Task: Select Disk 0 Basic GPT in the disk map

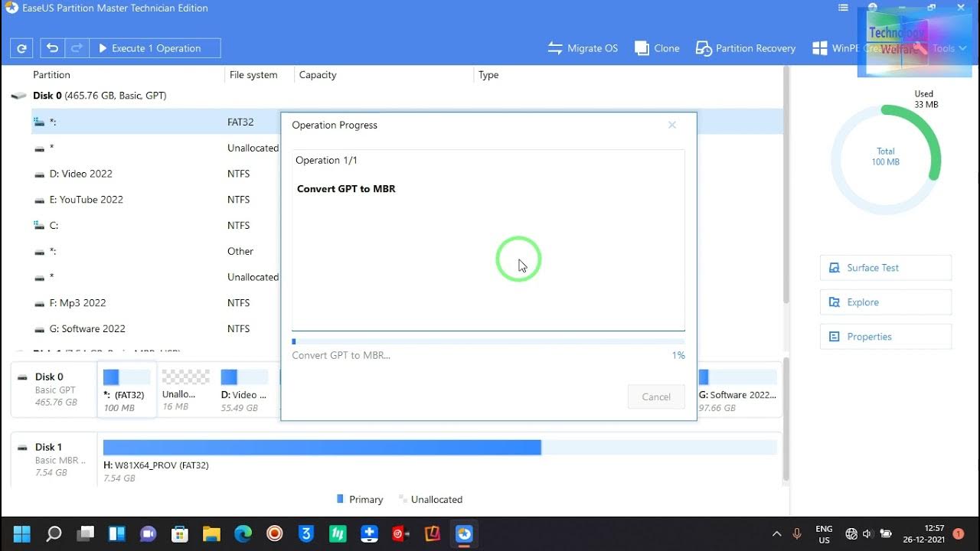Action: 54,389
